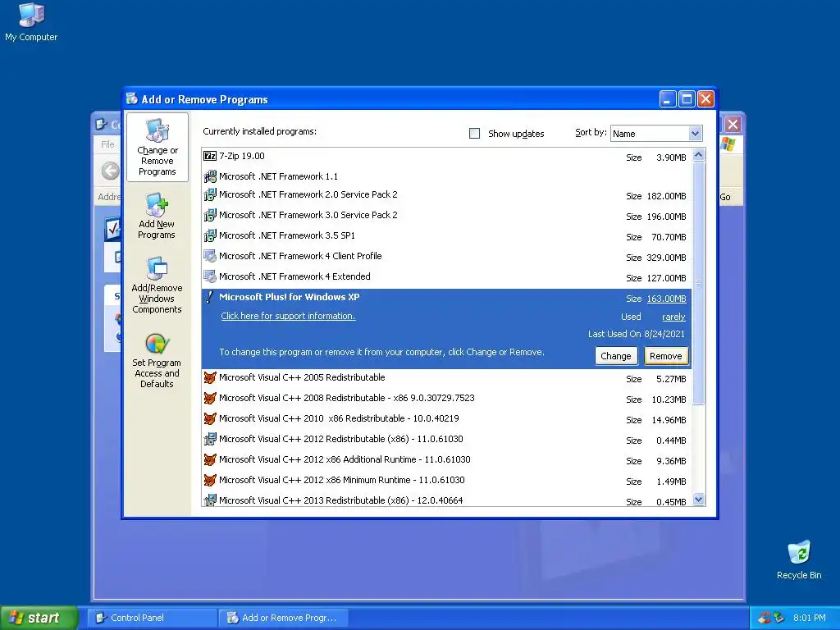Click the Visual C++ 2013 Redistributable icon
840x630 pixels.
click(x=210, y=500)
